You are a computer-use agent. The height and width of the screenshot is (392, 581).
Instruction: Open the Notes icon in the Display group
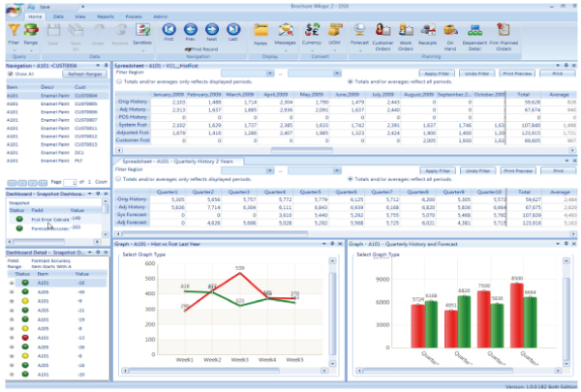[260, 30]
